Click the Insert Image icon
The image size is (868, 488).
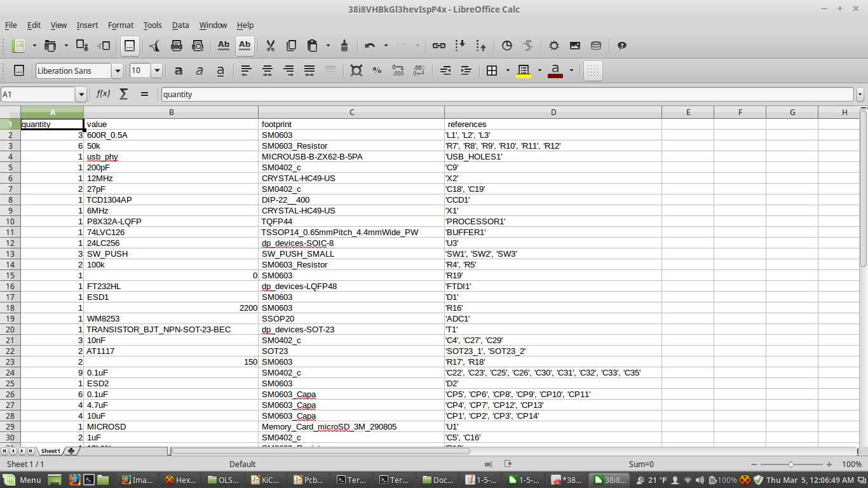[575, 46]
